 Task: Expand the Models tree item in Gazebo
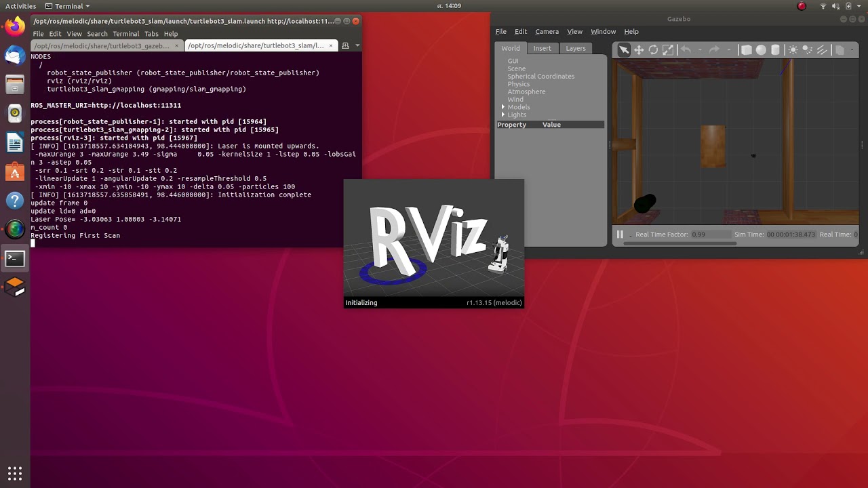503,107
